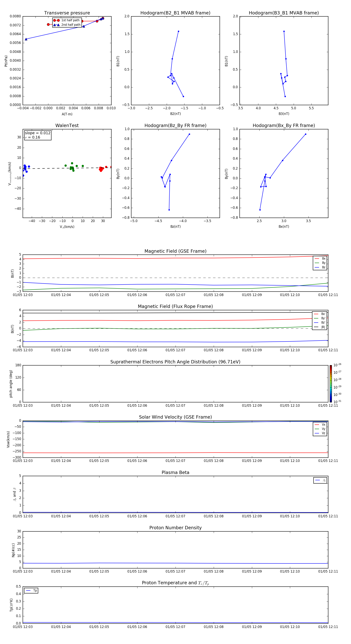Click By in the GSE magnetic field legend
351x644 pixels.
coord(320,263)
